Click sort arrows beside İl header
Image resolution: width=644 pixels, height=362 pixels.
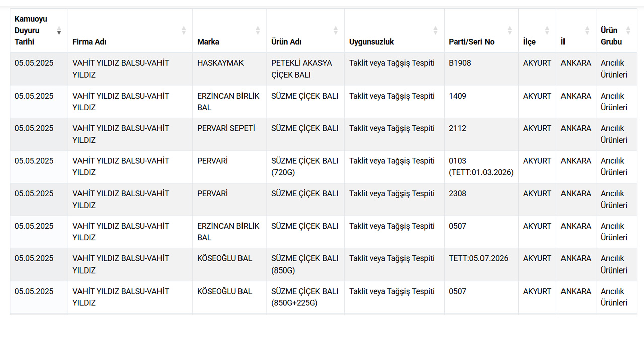coord(587,30)
